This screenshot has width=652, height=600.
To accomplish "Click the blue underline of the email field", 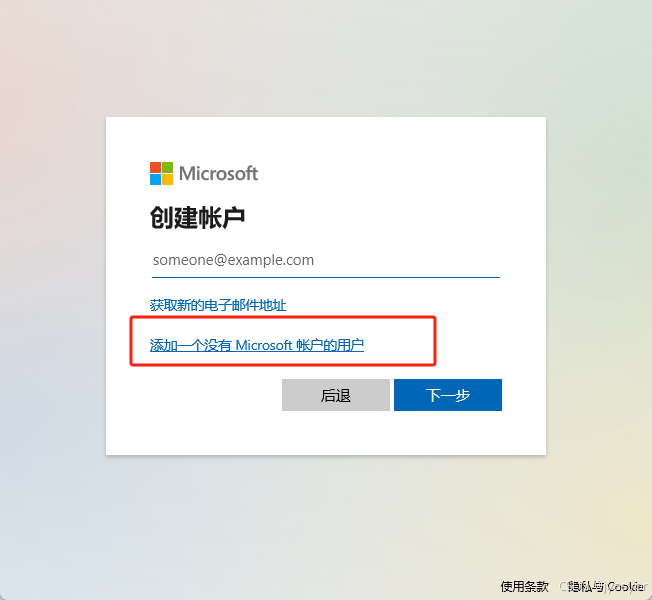I will click(x=326, y=277).
